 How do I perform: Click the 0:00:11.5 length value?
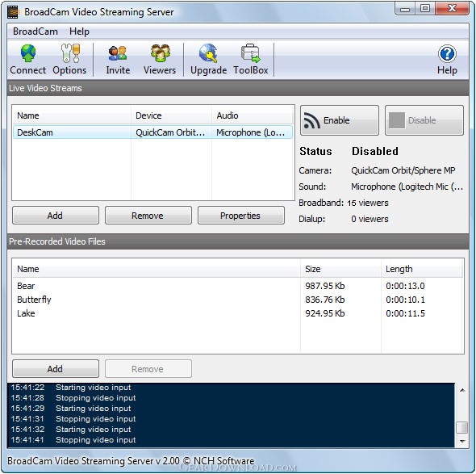[405, 313]
